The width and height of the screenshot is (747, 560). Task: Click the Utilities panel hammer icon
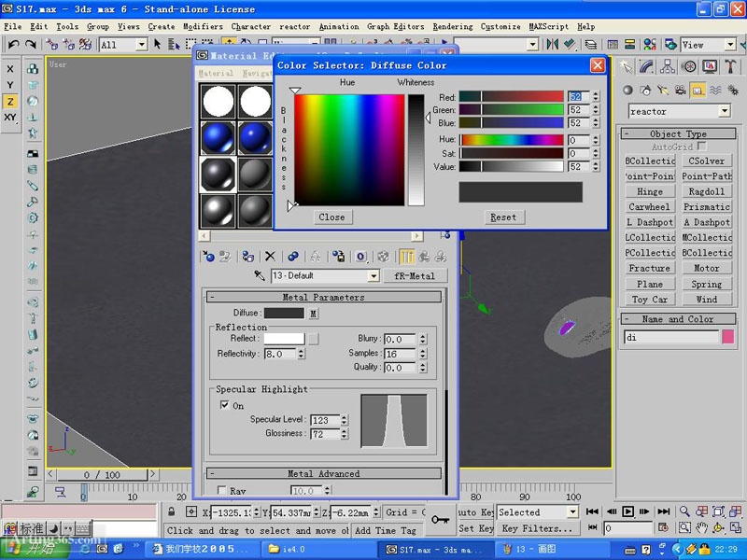pyautogui.click(x=731, y=63)
